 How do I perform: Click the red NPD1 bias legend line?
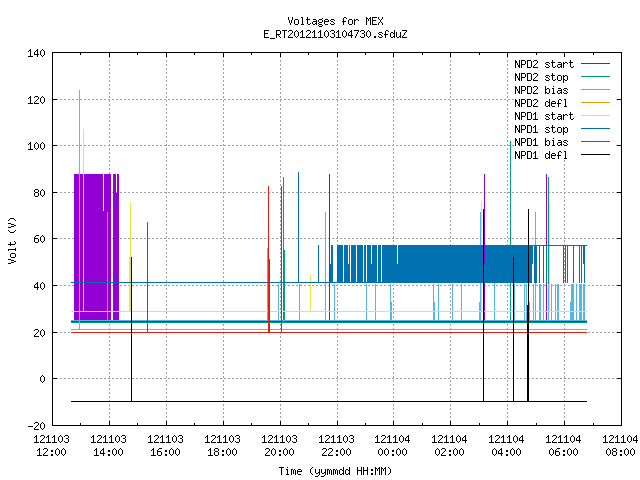[x=595, y=142]
